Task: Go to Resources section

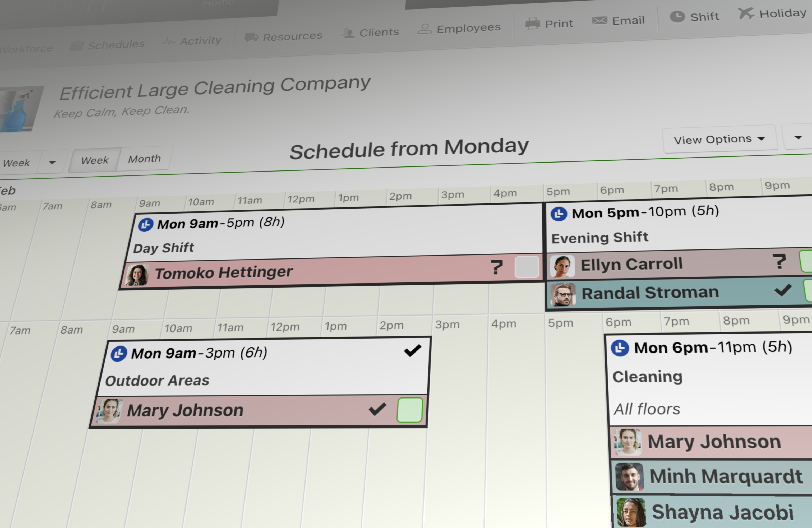Action: tap(284, 36)
